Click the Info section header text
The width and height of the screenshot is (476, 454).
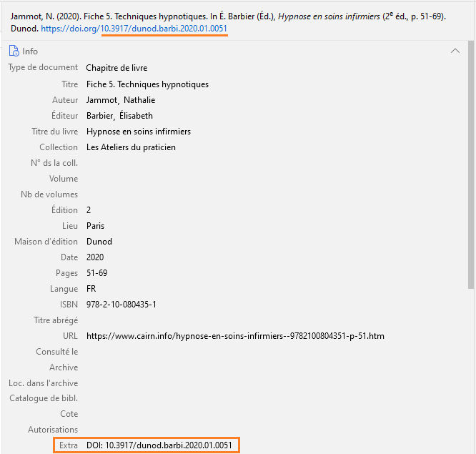tap(30, 51)
